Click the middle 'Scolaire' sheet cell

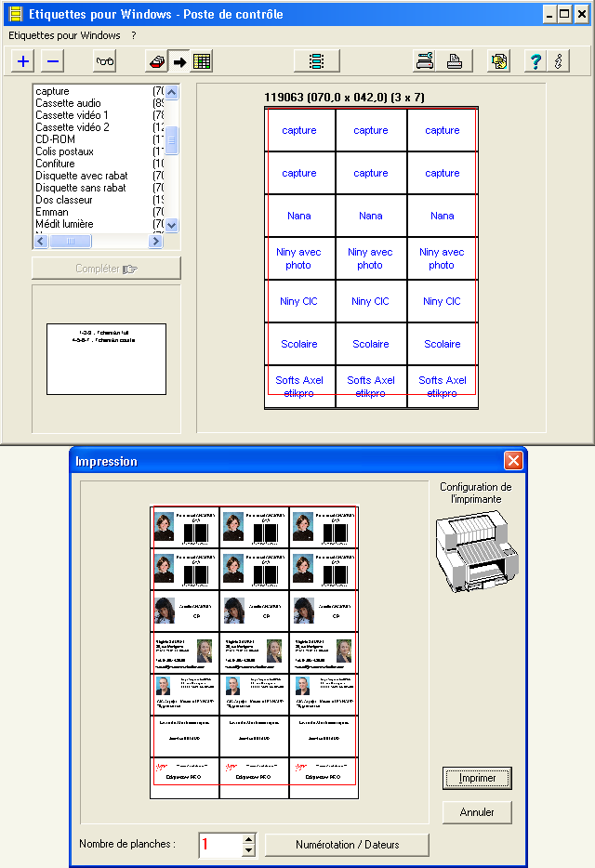click(x=371, y=344)
